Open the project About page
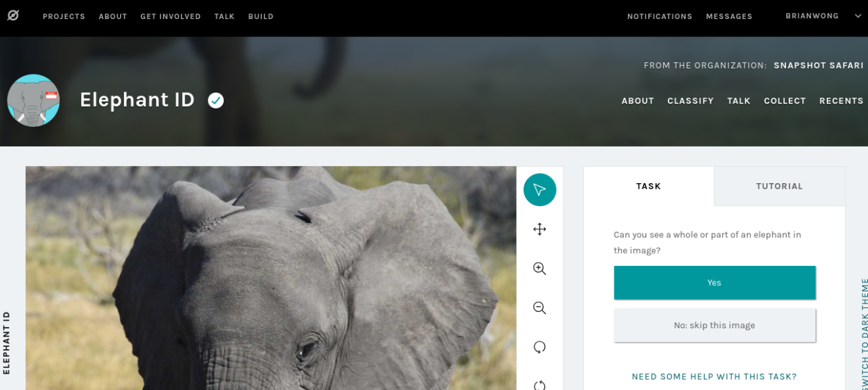This screenshot has width=868, height=390. point(638,101)
